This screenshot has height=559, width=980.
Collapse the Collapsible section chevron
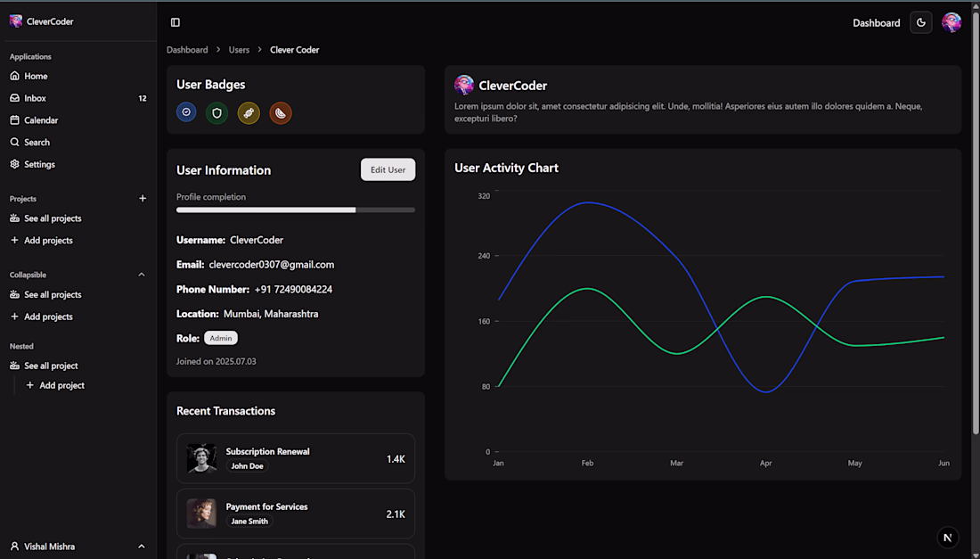coord(142,275)
